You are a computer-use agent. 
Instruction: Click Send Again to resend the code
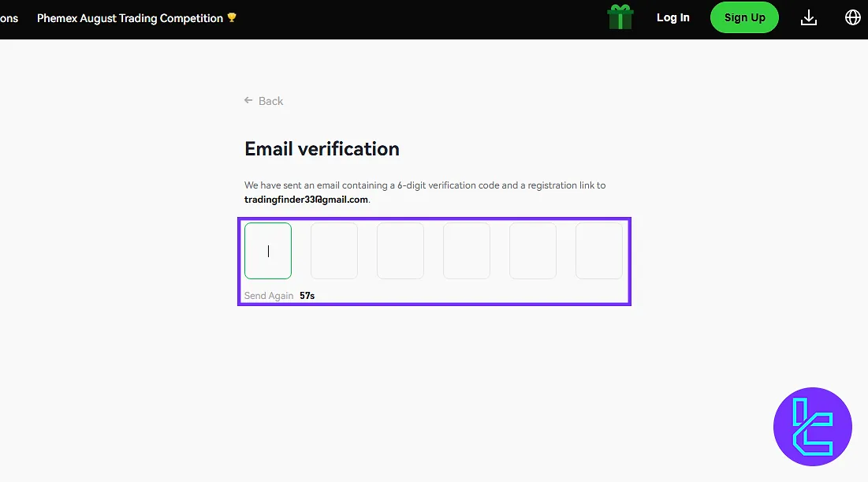pos(268,296)
